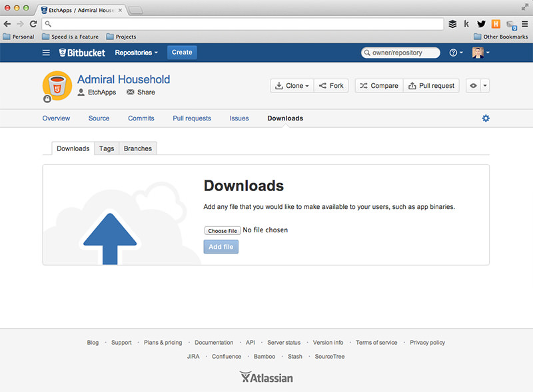Open the Speed is a Feature bookmarks folder

(x=71, y=37)
